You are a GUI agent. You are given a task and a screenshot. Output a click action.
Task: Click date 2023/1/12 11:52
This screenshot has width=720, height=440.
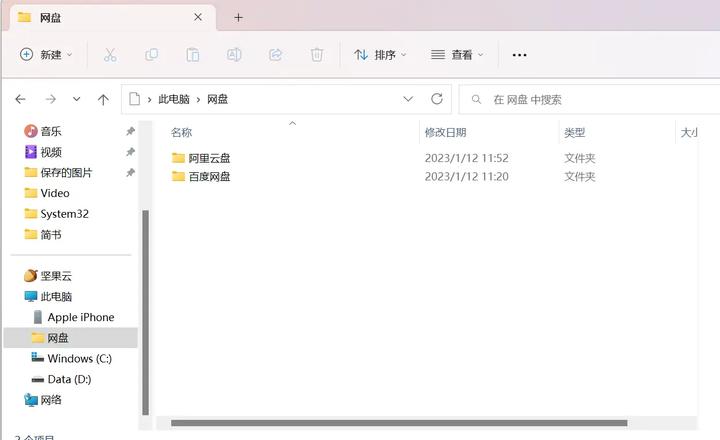pos(467,158)
